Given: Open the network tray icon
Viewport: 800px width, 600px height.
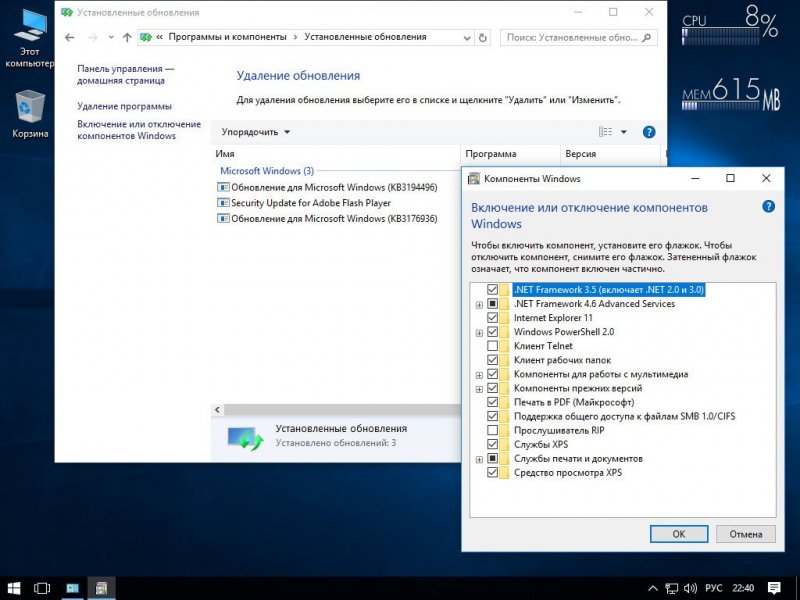Looking at the screenshot, I should tap(671, 588).
